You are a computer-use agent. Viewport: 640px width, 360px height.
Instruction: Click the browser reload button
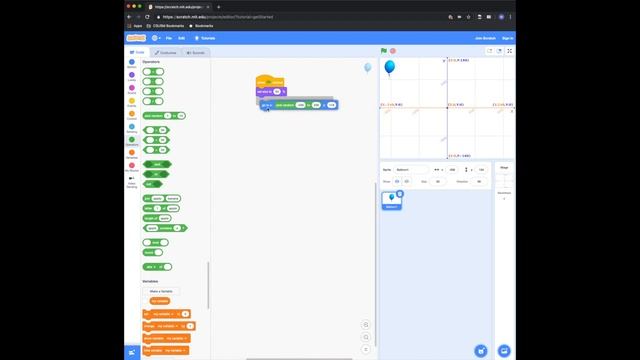pos(147,17)
